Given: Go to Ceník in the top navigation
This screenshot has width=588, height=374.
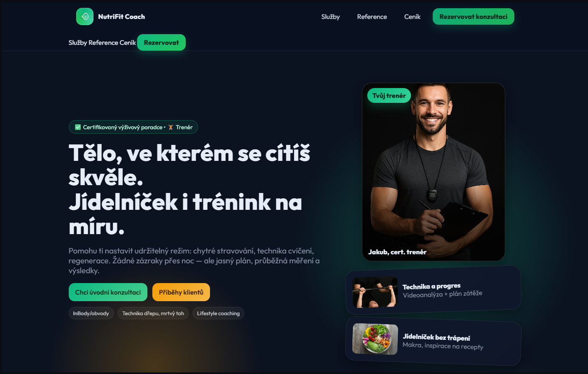Looking at the screenshot, I should [412, 16].
